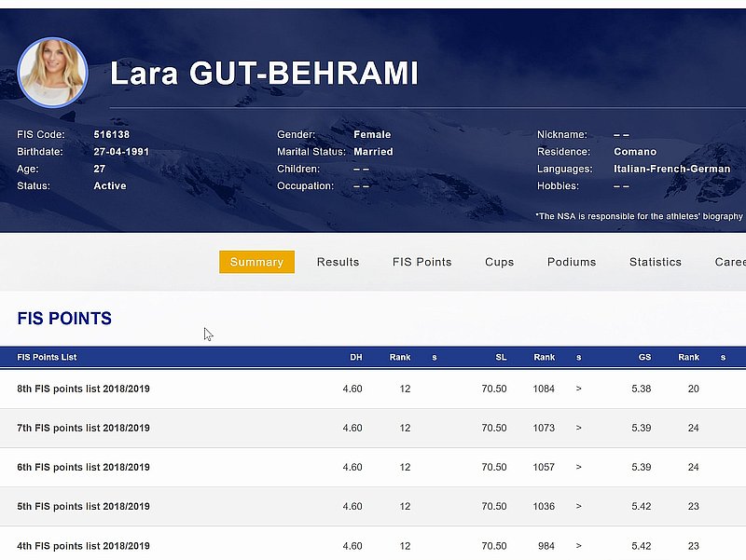
Task: Click the FIS code value 516138
Action: (111, 134)
